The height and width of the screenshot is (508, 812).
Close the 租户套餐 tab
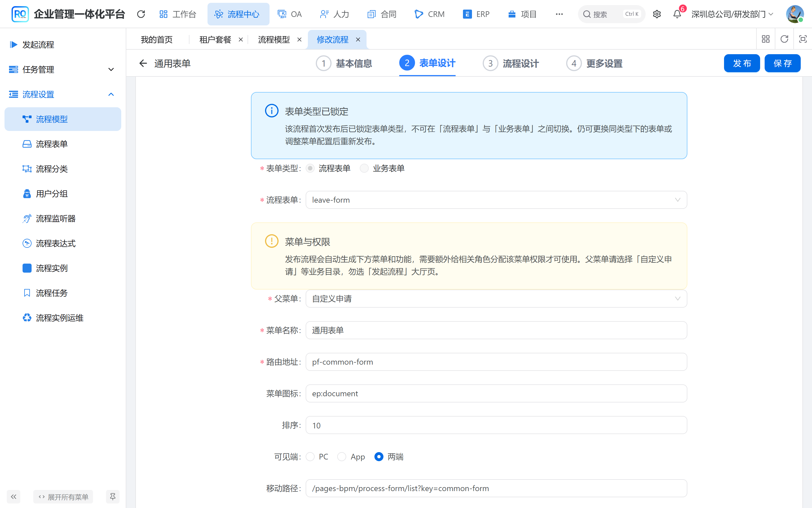240,40
